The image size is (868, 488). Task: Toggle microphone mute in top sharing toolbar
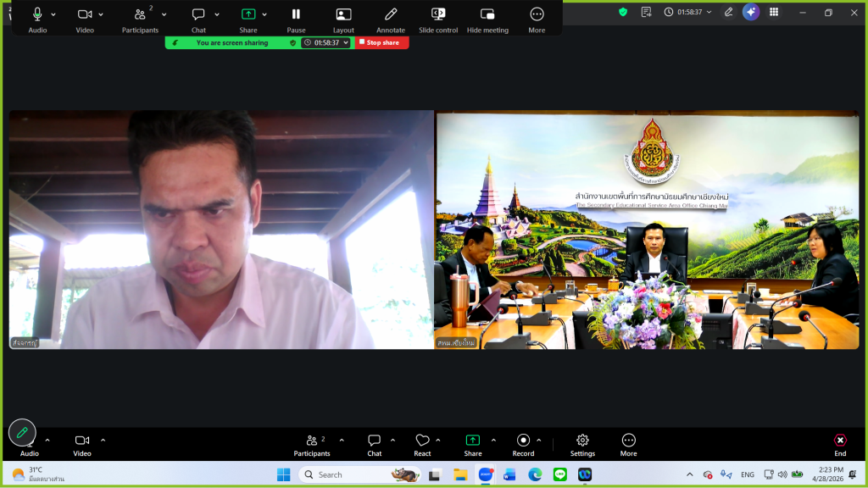tap(37, 14)
